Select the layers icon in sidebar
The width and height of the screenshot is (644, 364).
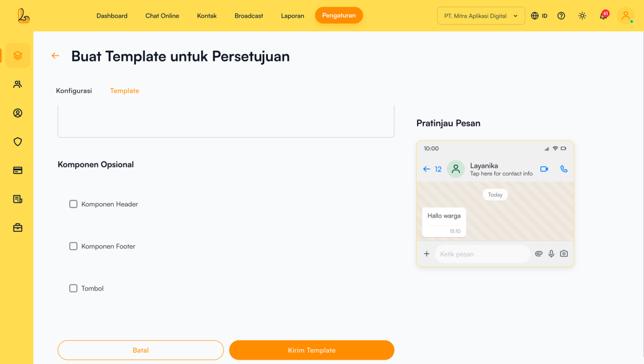click(x=18, y=55)
